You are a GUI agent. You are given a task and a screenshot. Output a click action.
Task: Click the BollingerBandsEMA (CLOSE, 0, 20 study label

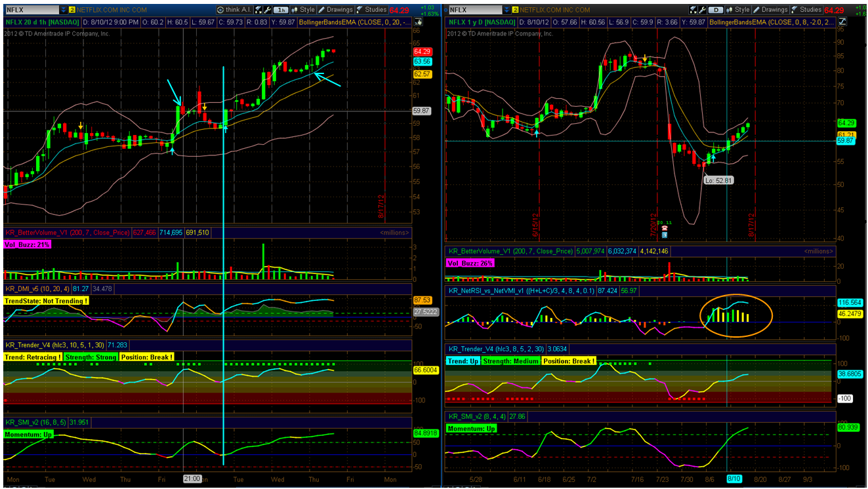[x=355, y=22]
